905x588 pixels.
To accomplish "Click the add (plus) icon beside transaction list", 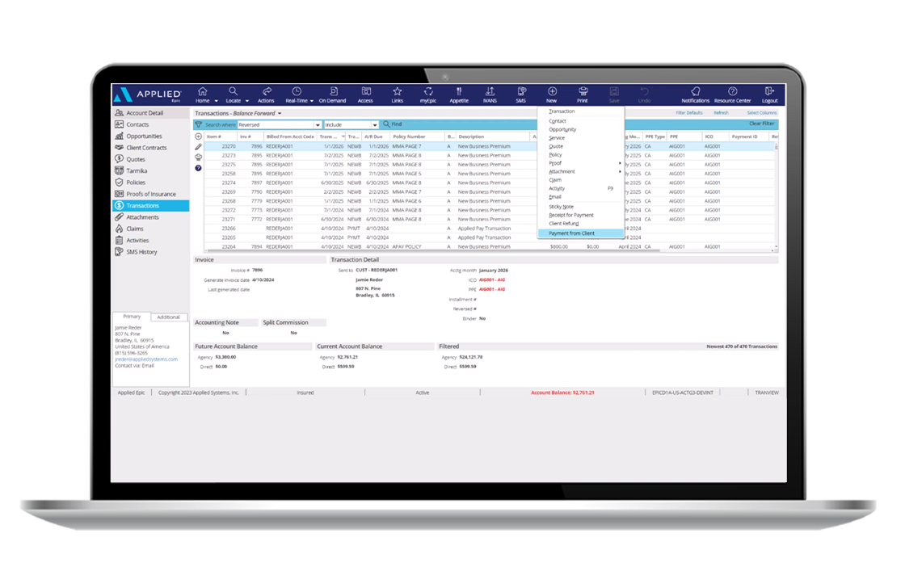I will (198, 136).
